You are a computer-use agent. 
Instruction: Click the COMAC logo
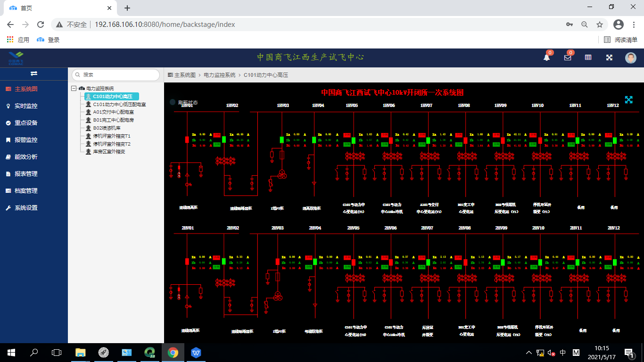[16, 58]
